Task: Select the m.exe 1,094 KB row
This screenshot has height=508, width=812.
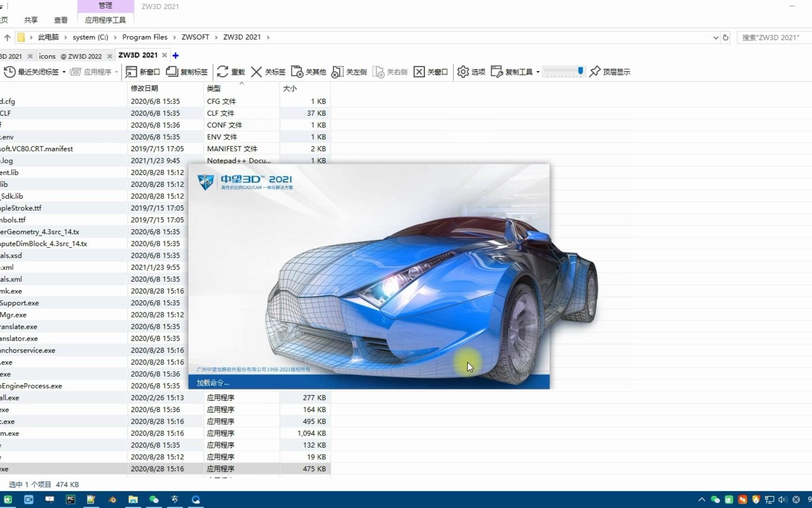Action: [165, 433]
